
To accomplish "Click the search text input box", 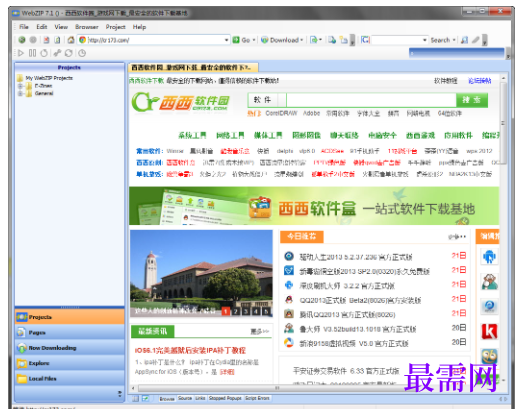I will [397, 40].
